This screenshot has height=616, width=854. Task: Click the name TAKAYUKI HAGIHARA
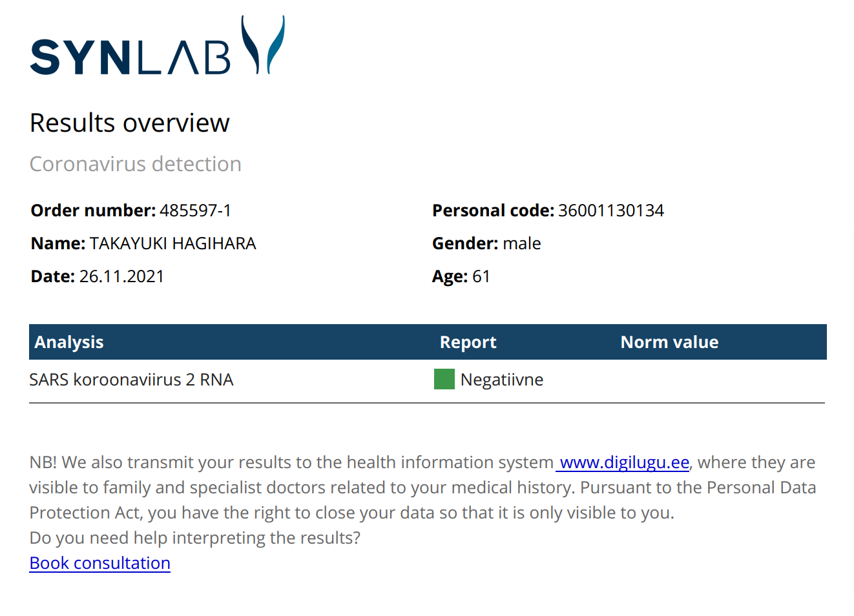[x=173, y=243]
